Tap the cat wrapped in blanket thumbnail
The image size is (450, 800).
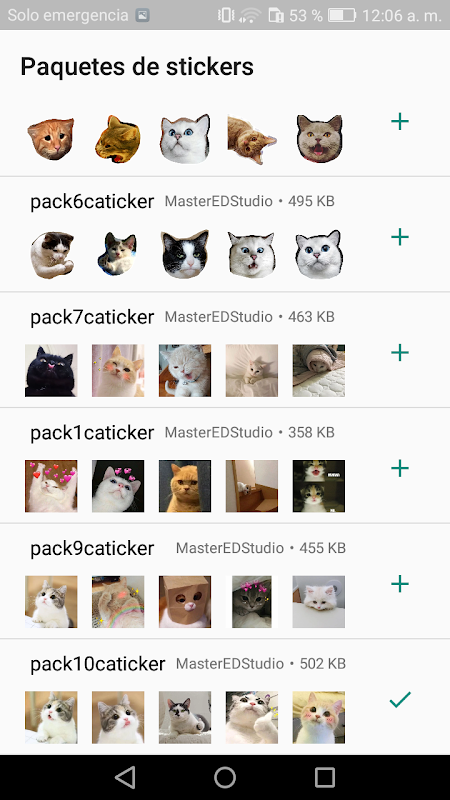click(x=318, y=370)
